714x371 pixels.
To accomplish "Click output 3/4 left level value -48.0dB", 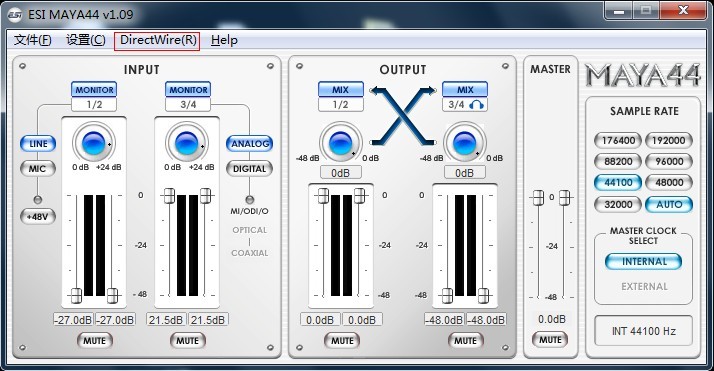I will pos(444,320).
